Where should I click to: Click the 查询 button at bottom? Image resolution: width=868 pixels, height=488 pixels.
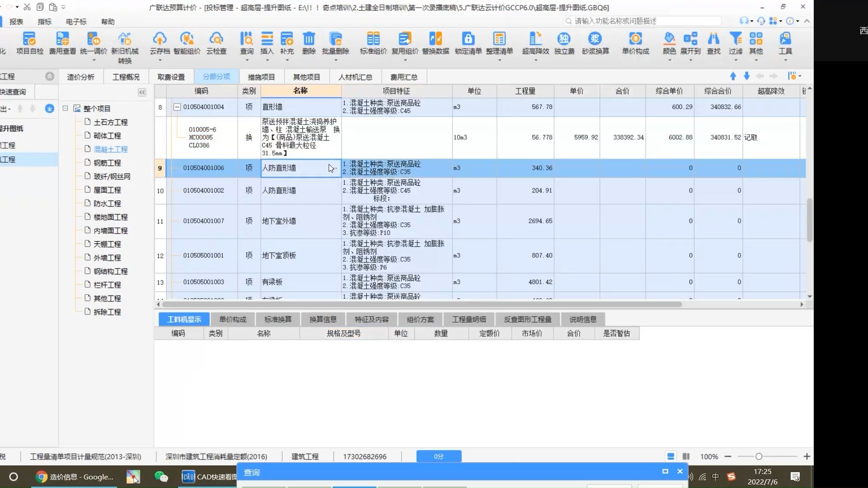pos(251,472)
